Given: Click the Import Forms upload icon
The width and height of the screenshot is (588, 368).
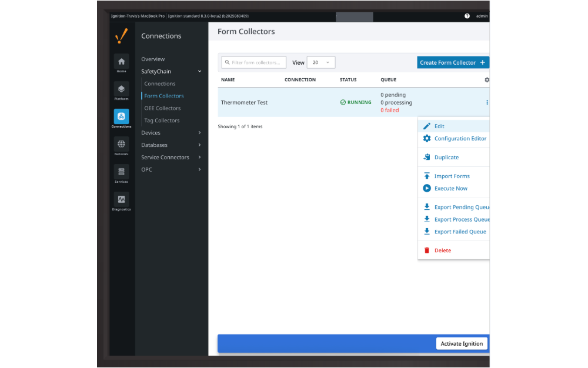Looking at the screenshot, I should tap(427, 176).
